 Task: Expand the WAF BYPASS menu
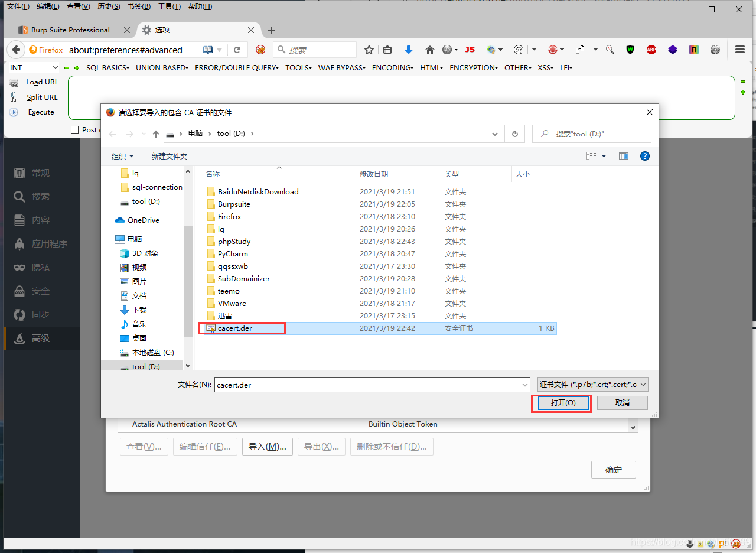pos(342,68)
